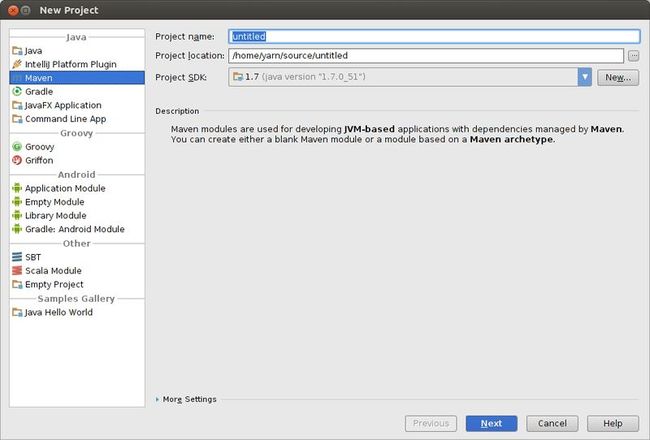This screenshot has width=650, height=440.
Task: Select JavaFX Application in the list
Action: tap(77, 105)
